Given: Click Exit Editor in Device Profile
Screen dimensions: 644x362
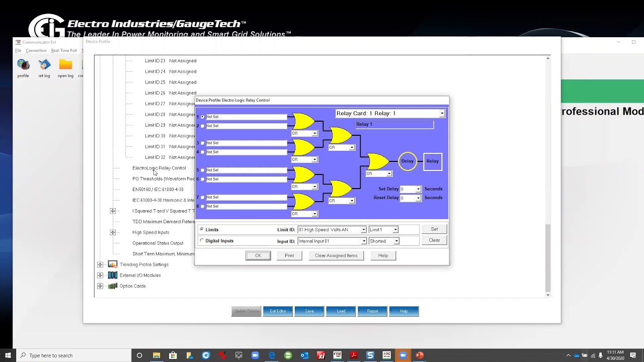Looking at the screenshot, I should [x=278, y=311].
